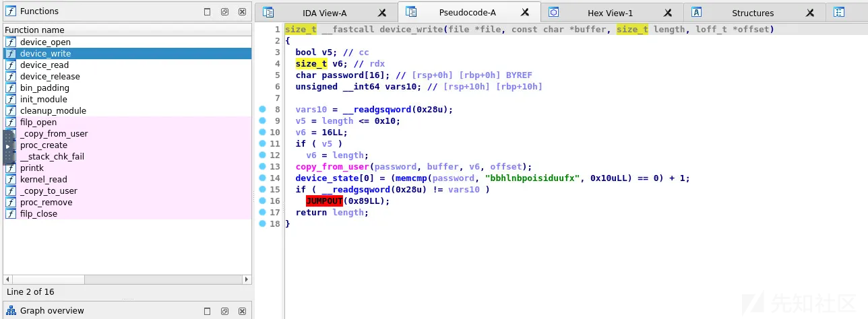The height and width of the screenshot is (319, 868).
Task: Click left arrow of Functions horizontal scrollbar
Action: pos(8,279)
